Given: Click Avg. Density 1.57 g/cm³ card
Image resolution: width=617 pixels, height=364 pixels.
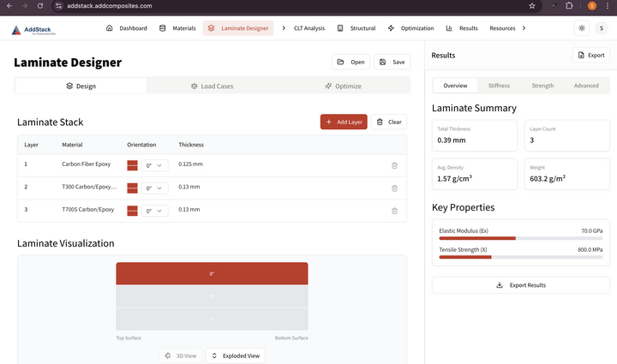Looking at the screenshot, I should coord(475,174).
